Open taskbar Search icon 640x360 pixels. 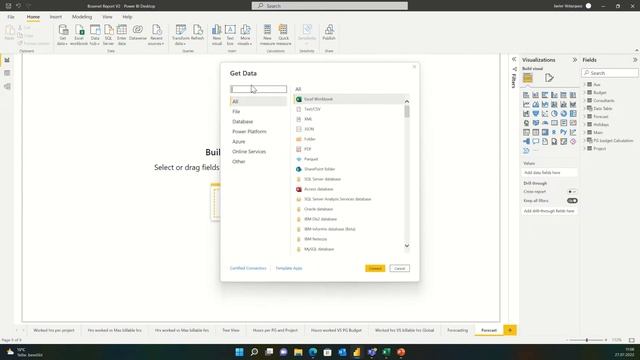[254, 352]
